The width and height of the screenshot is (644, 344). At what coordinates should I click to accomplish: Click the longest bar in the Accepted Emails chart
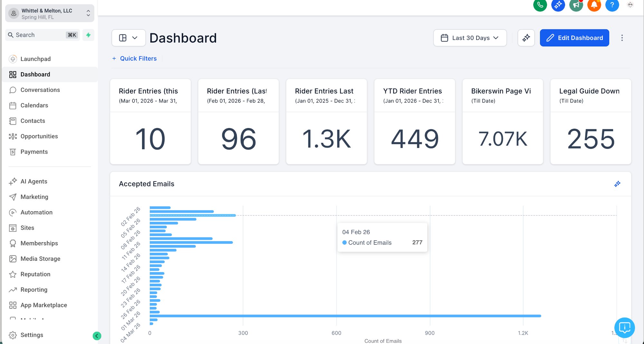pyautogui.click(x=345, y=316)
